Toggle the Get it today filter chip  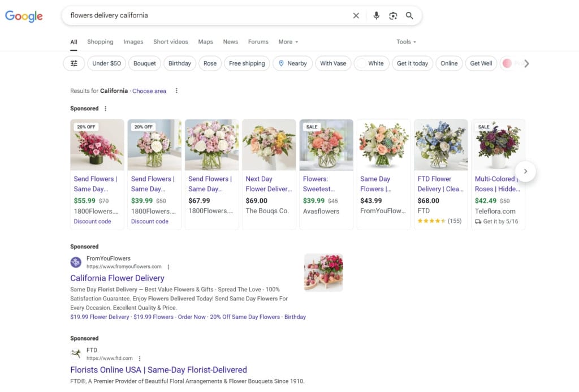coord(412,63)
